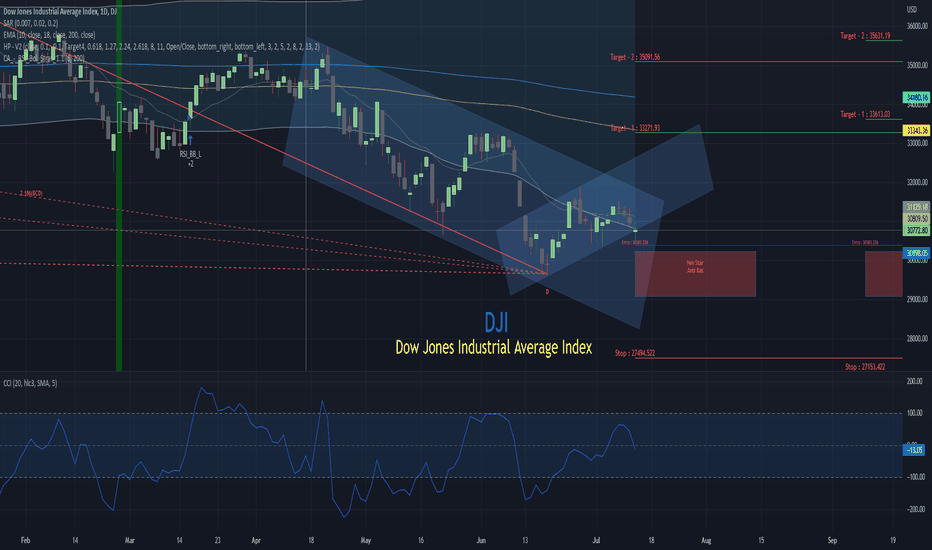Select the 28000.00 price axis label
This screenshot has width=932, height=550.
(x=917, y=338)
